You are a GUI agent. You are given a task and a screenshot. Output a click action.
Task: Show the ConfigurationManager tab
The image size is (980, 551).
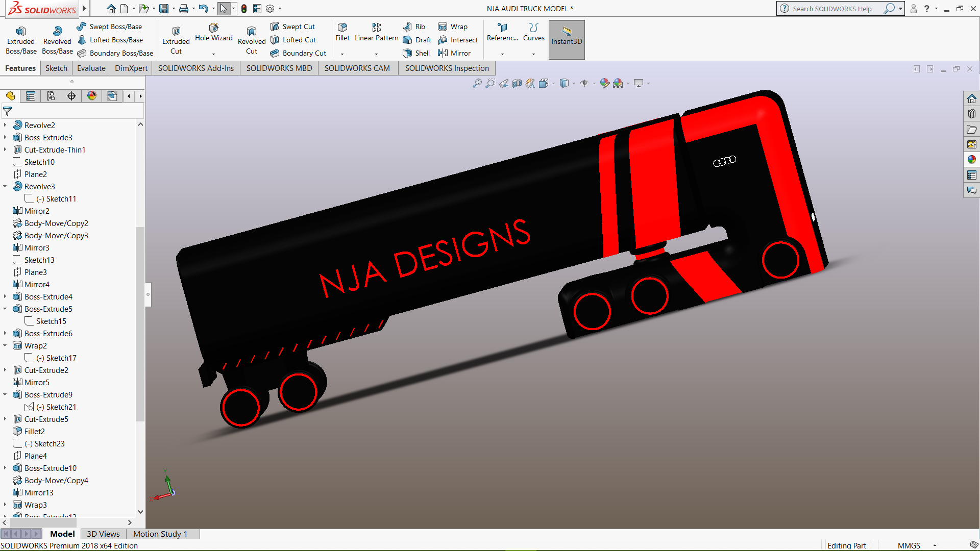click(x=51, y=96)
